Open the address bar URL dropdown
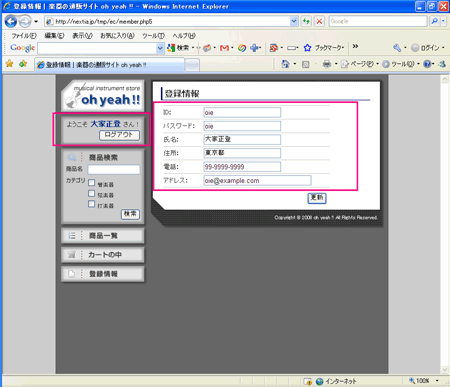 [294, 21]
